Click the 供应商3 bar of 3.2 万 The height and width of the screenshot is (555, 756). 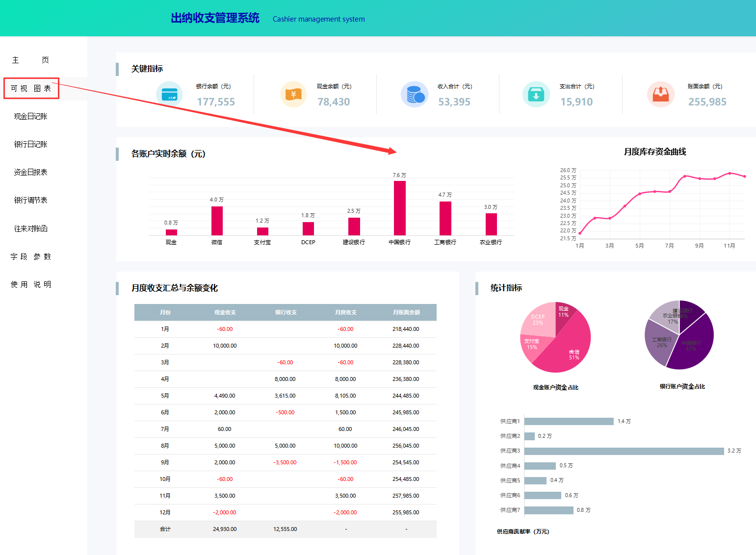click(624, 451)
